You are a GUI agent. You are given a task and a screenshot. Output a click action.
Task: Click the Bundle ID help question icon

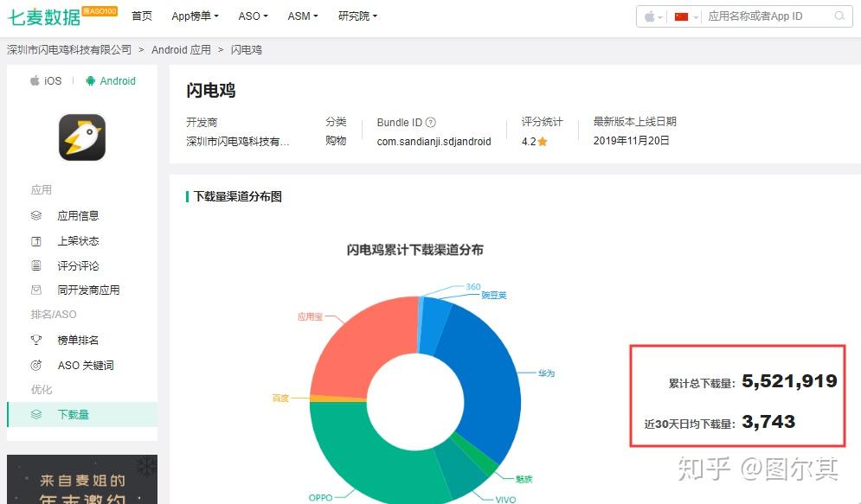click(431, 122)
